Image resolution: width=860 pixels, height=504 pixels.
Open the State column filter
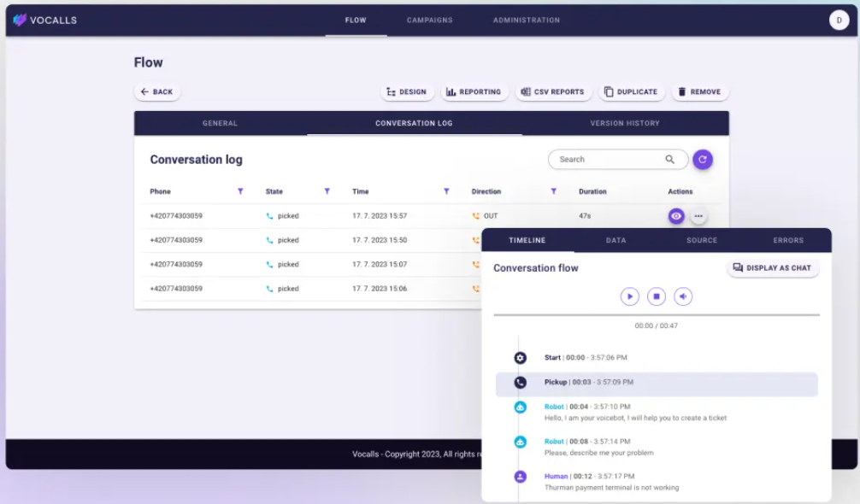tap(327, 191)
